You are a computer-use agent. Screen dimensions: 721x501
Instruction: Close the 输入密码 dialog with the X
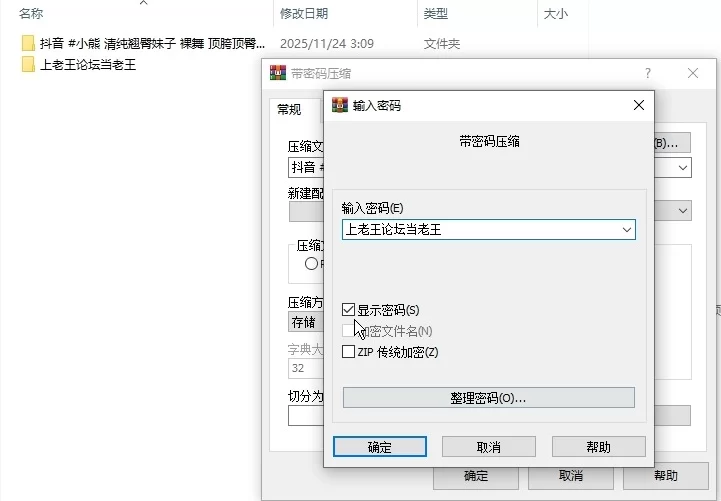pos(638,105)
